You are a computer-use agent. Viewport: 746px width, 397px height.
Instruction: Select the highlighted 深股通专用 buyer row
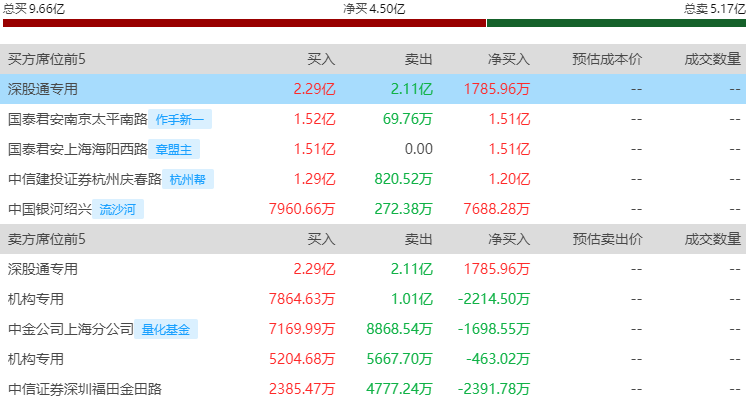click(373, 89)
